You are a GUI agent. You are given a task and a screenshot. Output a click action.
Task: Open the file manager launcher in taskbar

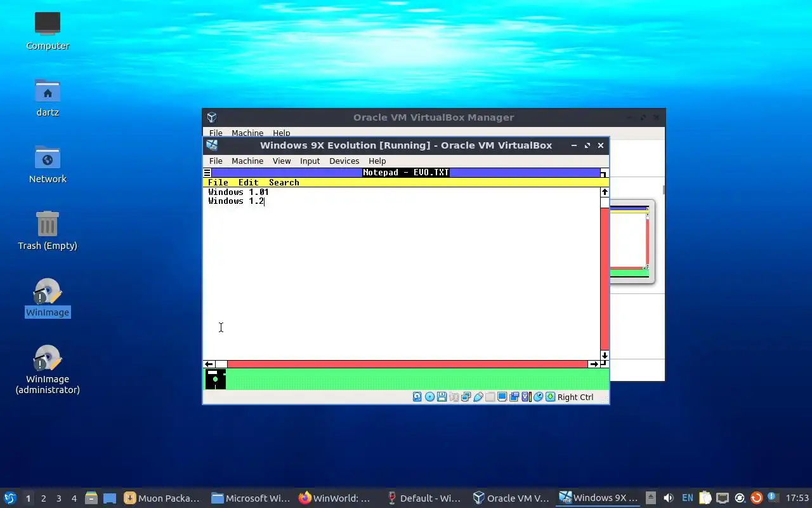pyautogui.click(x=91, y=498)
